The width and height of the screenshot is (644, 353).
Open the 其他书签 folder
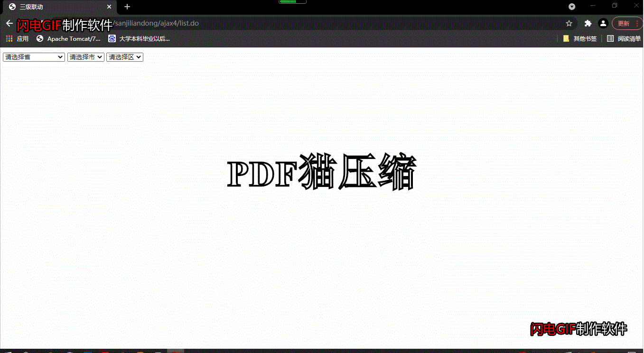tap(580, 39)
